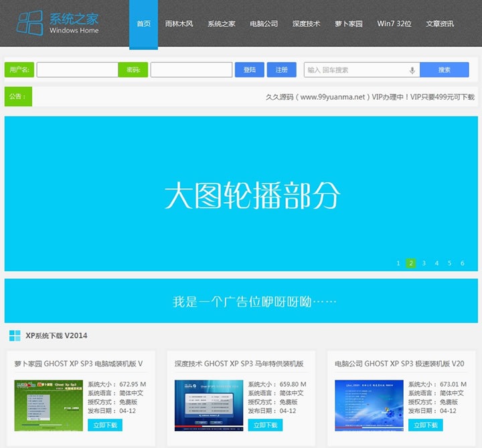Click 立即下载 for the 659.80 M system
The width and height of the screenshot is (482, 448).
tap(265, 425)
